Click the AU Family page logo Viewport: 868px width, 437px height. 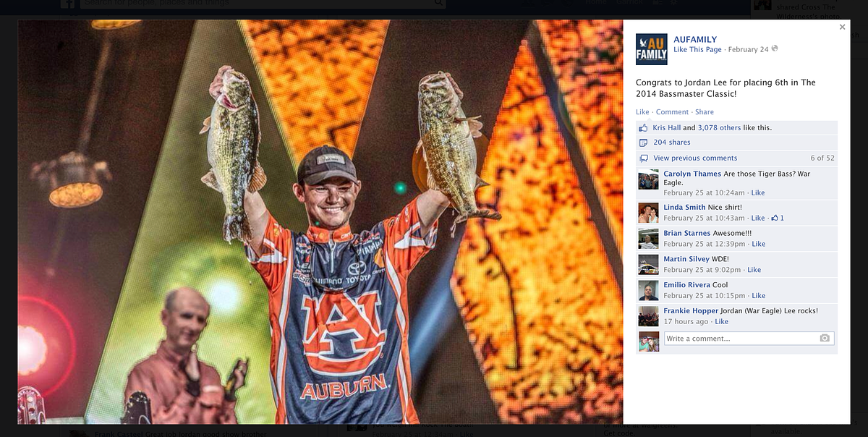click(x=651, y=49)
